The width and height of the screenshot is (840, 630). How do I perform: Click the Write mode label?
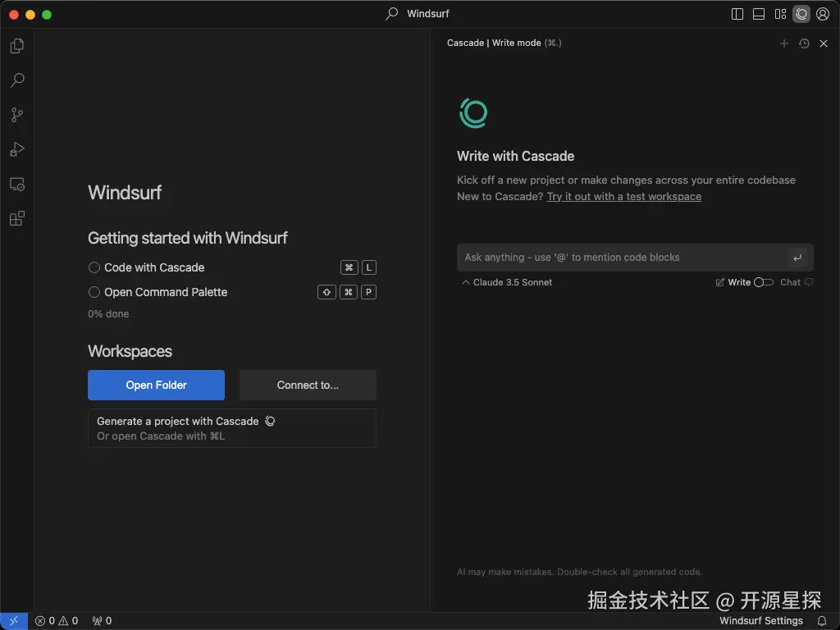[739, 282]
